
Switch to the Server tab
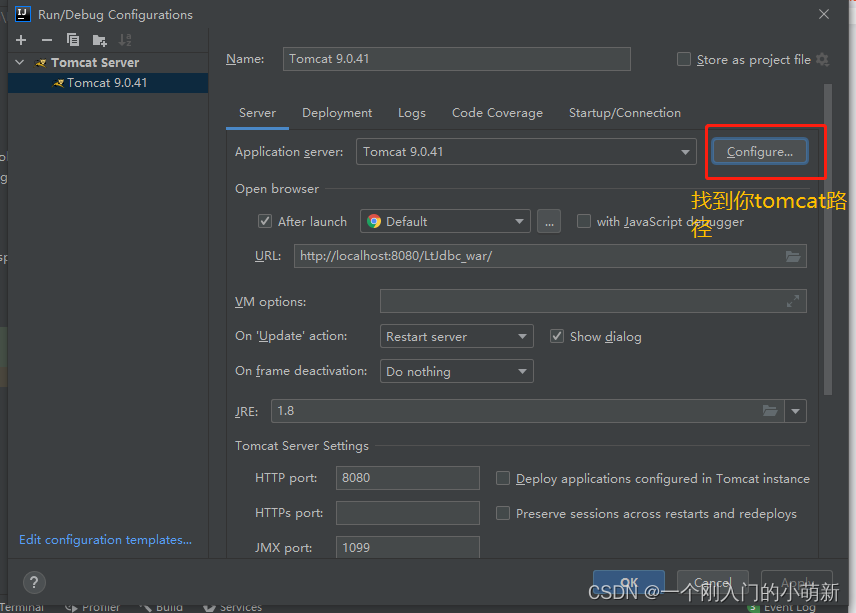[x=257, y=113]
